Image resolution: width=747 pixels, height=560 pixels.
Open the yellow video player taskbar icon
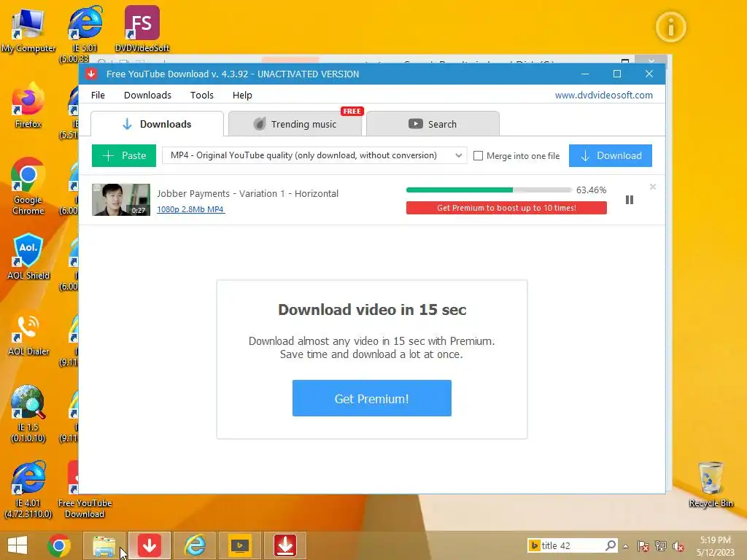(x=240, y=545)
